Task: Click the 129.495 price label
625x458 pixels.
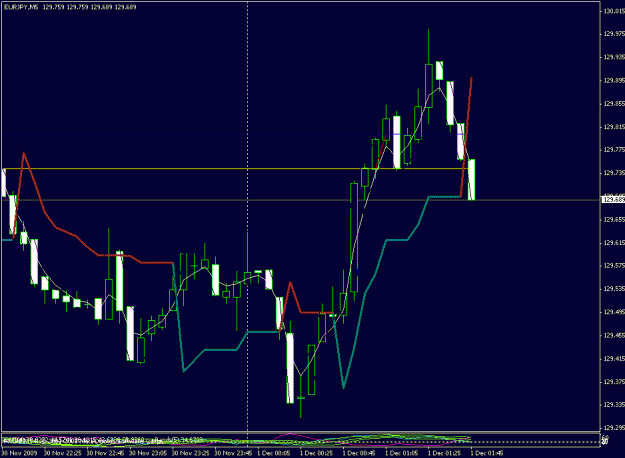Action: pyautogui.click(x=614, y=312)
